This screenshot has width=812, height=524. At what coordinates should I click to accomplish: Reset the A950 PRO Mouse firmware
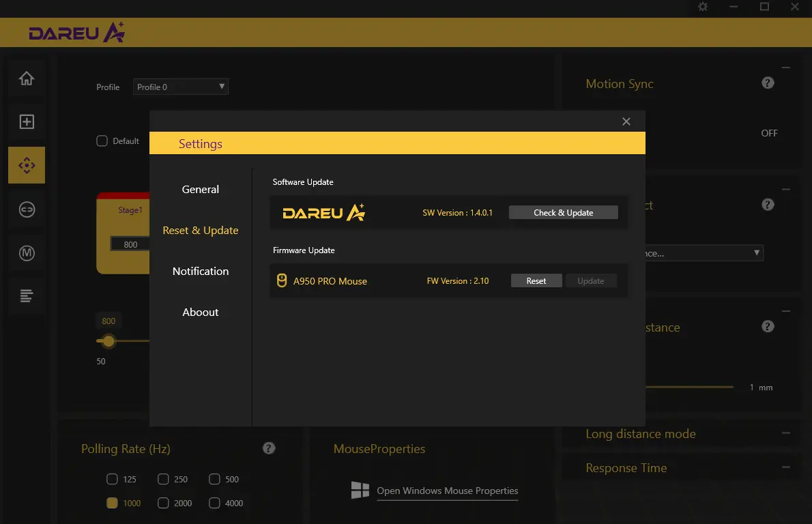point(536,280)
